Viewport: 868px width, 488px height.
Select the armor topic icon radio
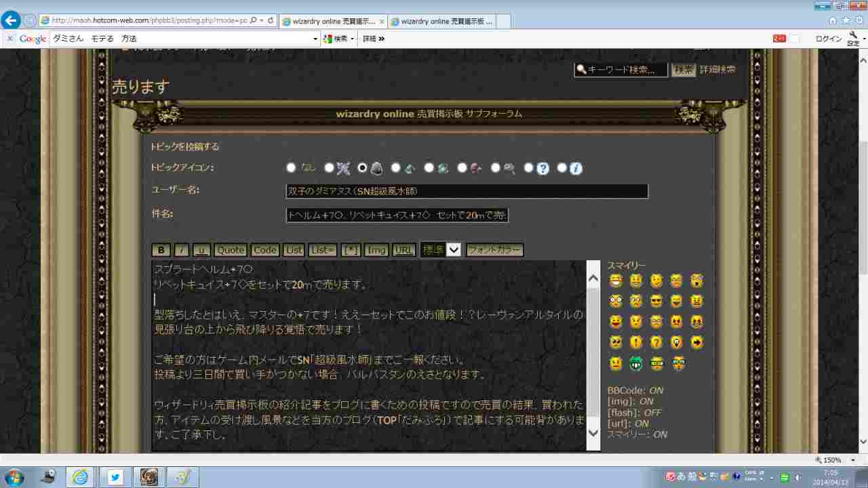[x=362, y=167]
